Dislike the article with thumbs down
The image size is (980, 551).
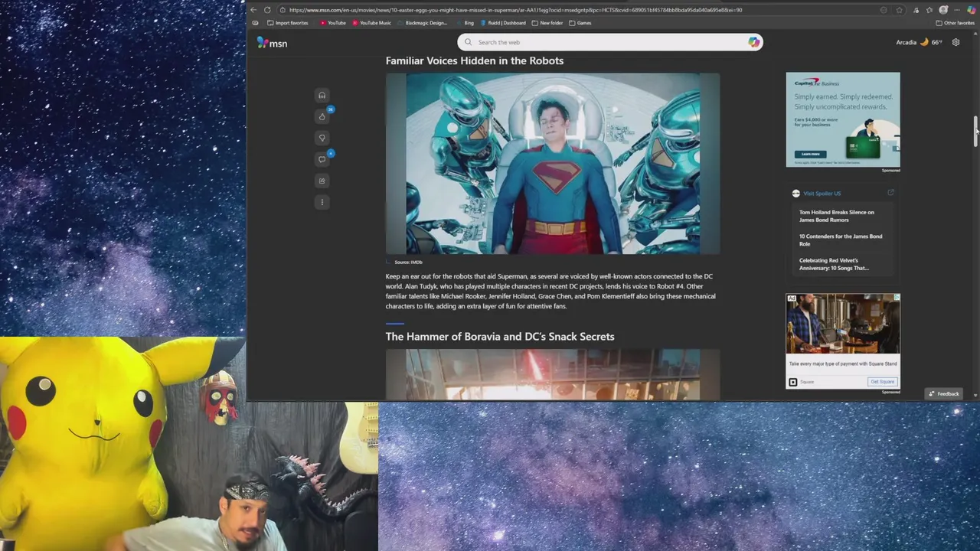click(322, 138)
